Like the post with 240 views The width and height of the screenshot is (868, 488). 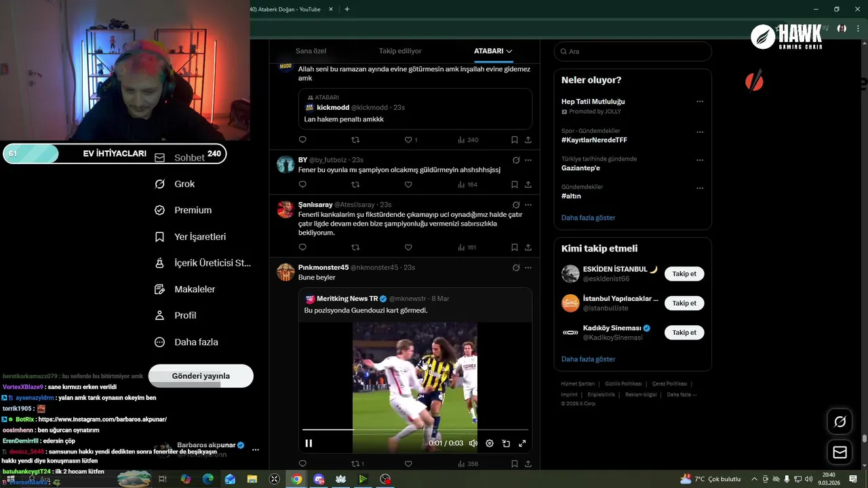(408, 140)
